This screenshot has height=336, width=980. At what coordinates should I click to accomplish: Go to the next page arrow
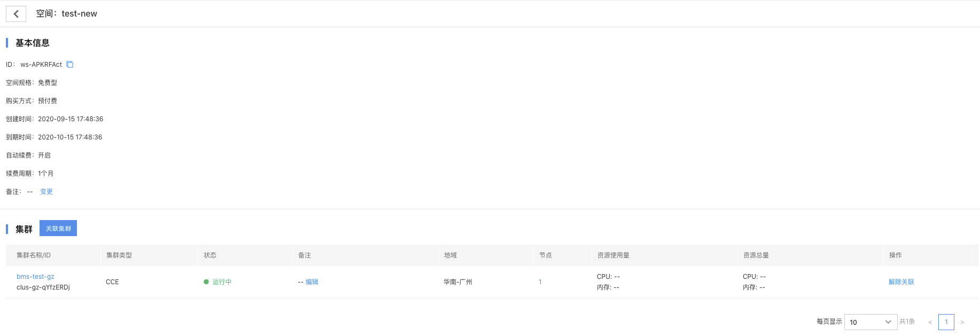(962, 322)
